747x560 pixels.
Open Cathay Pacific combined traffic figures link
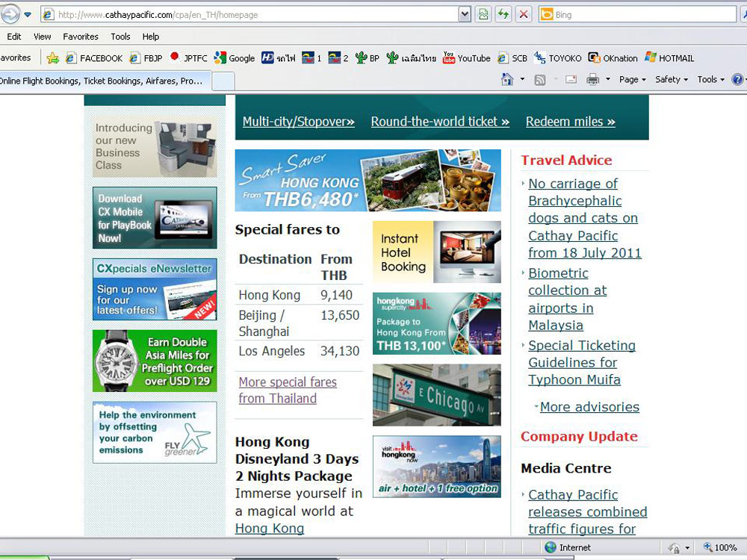(x=587, y=512)
